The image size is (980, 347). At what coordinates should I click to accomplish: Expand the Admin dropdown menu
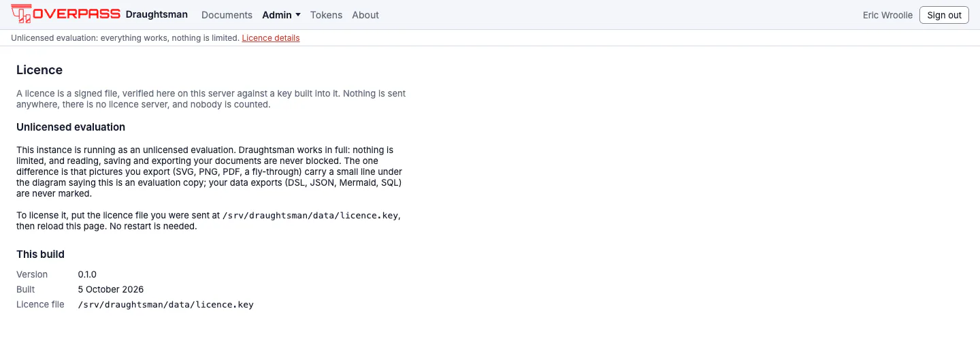point(281,15)
